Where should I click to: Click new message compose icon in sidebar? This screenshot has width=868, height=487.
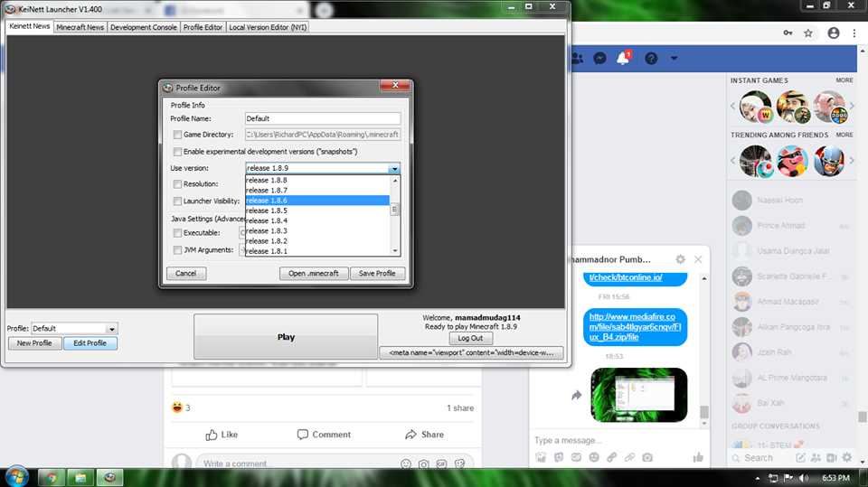tap(800, 458)
